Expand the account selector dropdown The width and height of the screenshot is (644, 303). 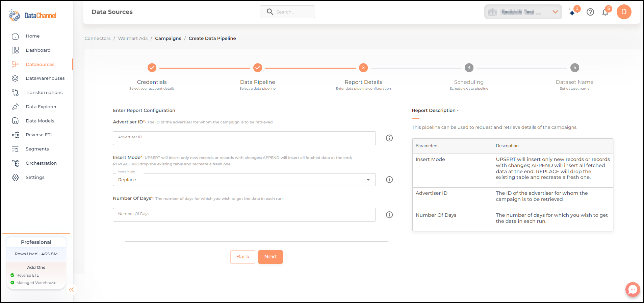[523, 12]
